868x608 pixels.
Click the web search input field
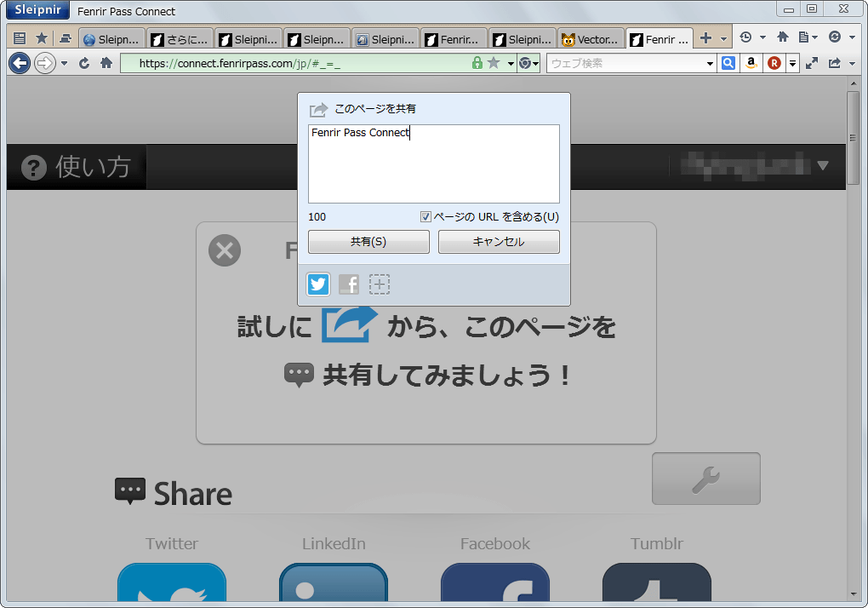coord(626,64)
